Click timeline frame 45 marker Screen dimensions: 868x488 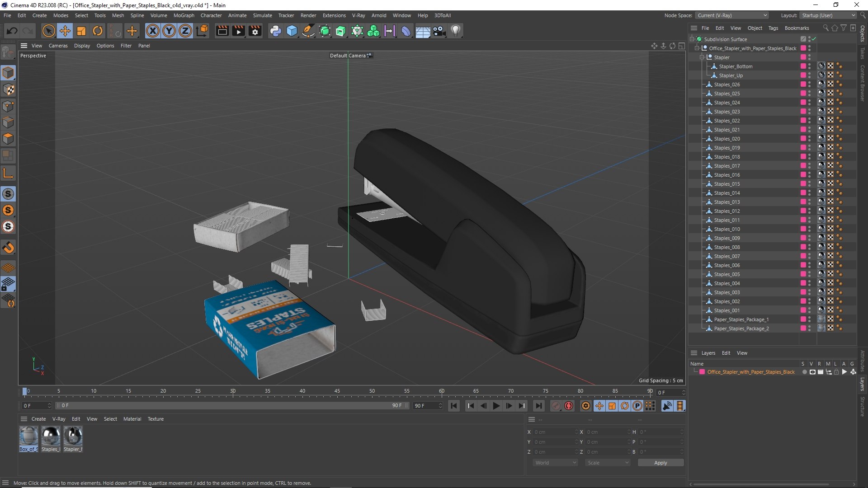pos(337,391)
